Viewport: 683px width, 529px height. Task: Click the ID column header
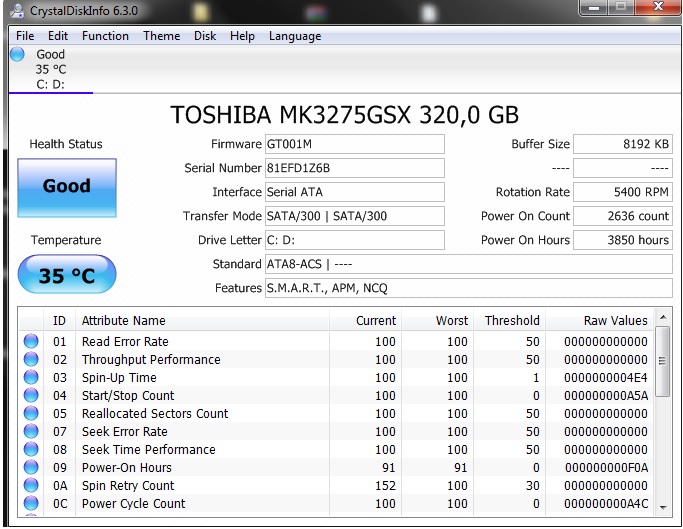coord(60,320)
